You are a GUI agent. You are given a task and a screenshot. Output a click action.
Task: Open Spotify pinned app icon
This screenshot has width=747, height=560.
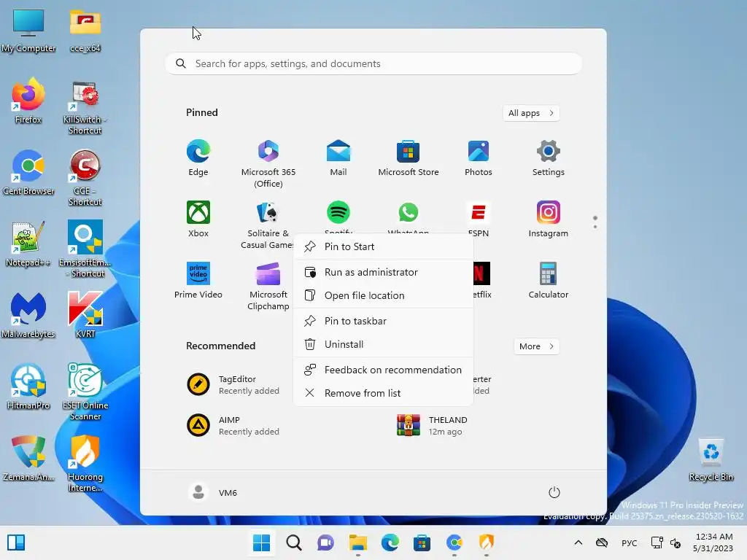click(x=338, y=212)
